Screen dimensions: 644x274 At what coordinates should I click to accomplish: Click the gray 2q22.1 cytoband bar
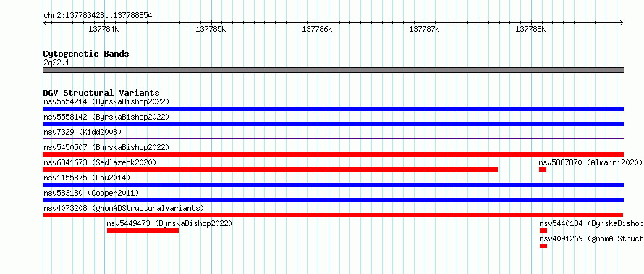333,70
